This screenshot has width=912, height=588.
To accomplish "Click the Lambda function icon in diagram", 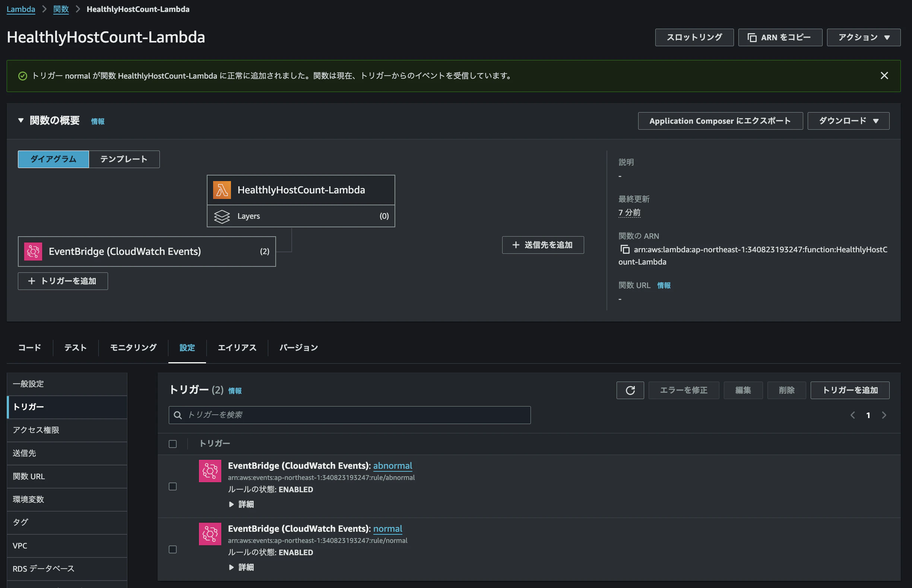I will (x=222, y=190).
